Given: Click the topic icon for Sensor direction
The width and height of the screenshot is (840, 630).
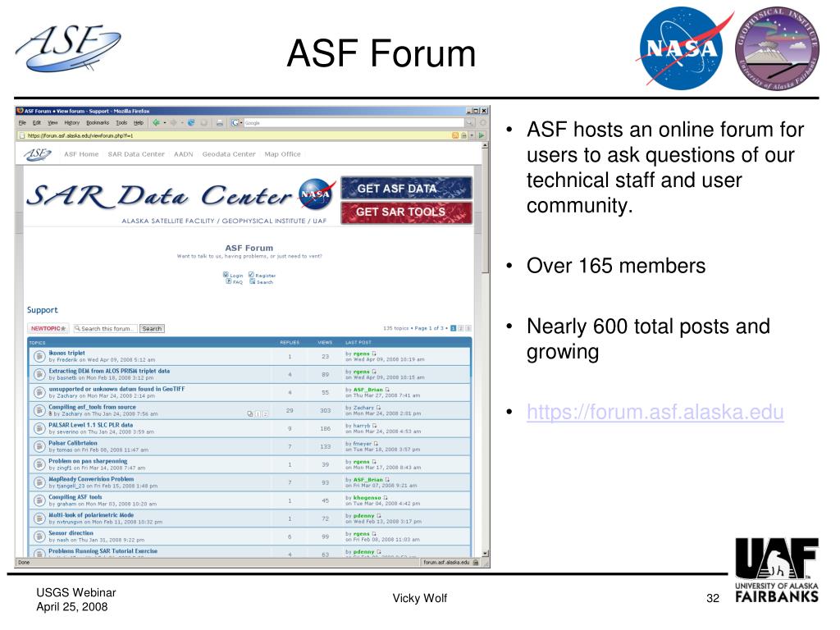Looking at the screenshot, I should pyautogui.click(x=39, y=536).
